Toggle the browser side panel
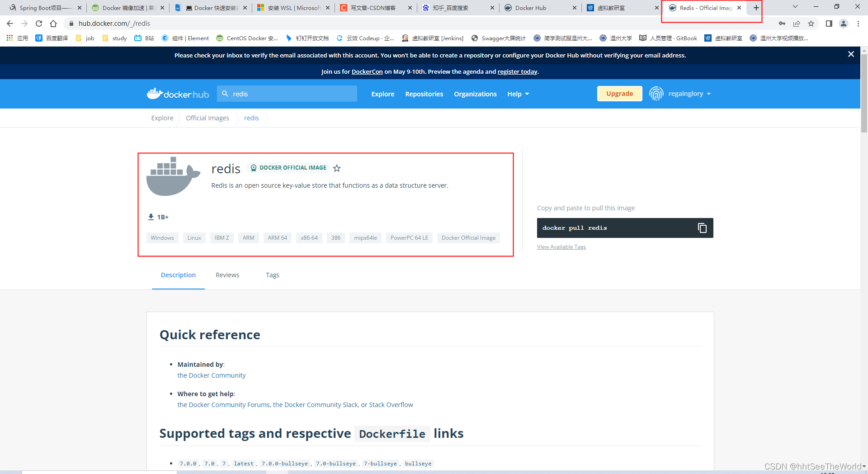This screenshot has height=474, width=868. [829, 24]
